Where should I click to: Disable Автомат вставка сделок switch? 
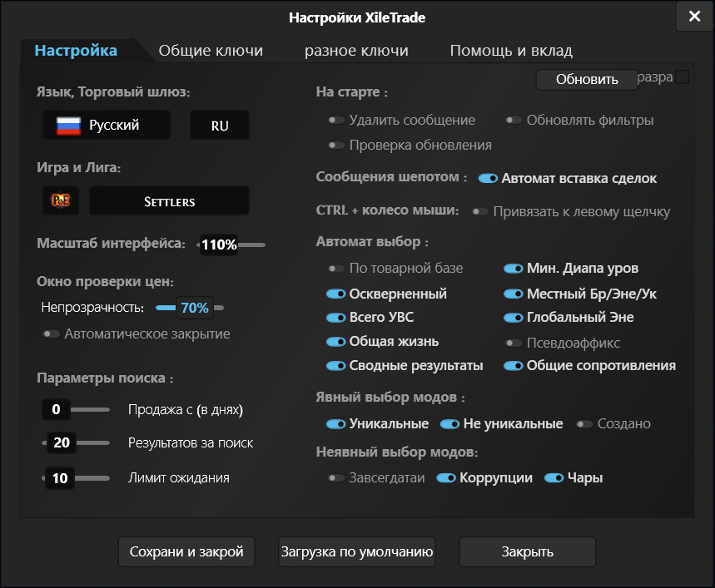[488, 179]
